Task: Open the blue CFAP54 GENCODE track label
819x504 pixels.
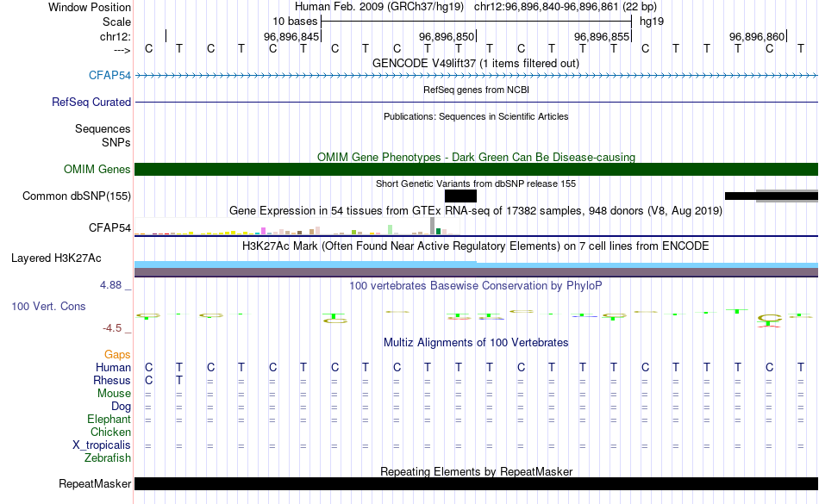Action: tap(109, 75)
